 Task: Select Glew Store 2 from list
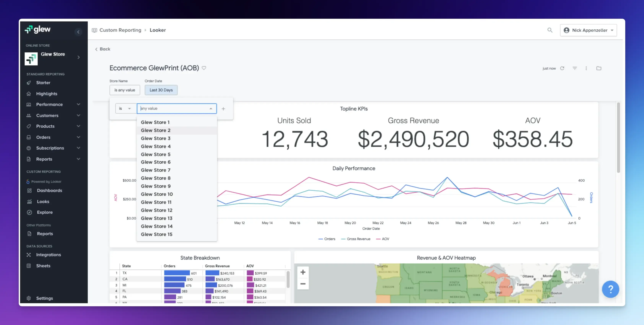point(155,130)
